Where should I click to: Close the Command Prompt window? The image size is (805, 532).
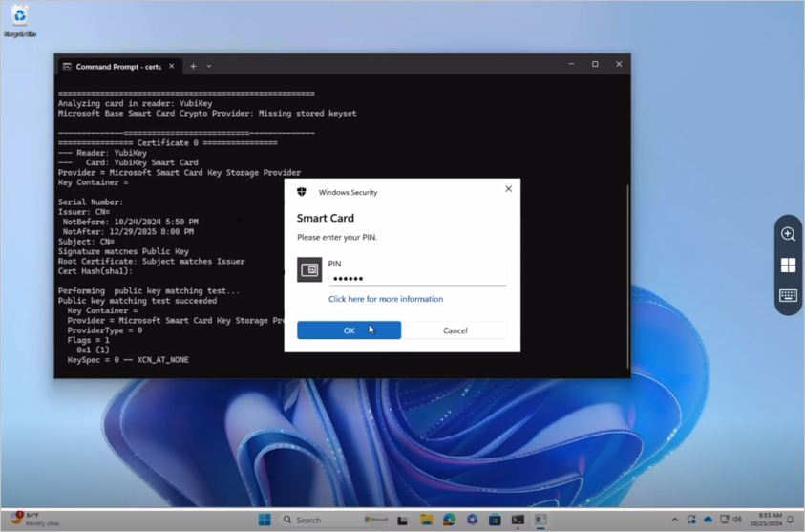click(x=619, y=64)
